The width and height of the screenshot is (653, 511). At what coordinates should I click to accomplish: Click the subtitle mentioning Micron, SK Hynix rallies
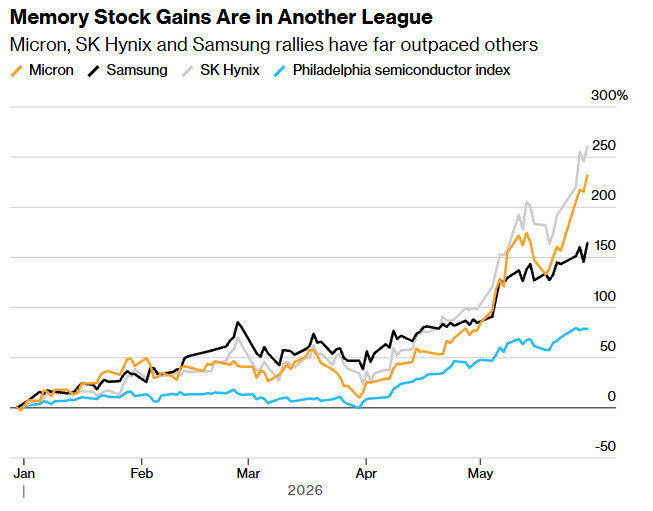pos(274,45)
